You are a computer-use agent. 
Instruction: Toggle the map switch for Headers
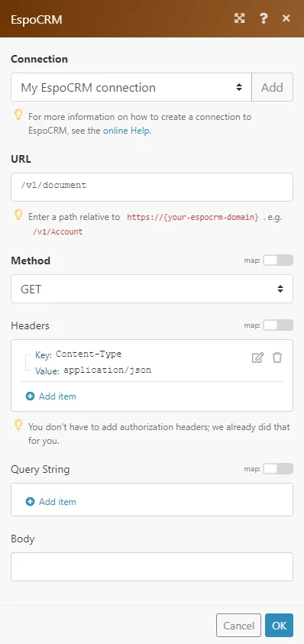click(x=278, y=325)
